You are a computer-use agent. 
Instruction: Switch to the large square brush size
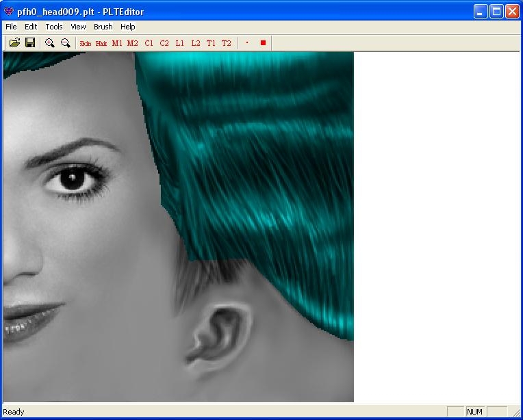point(263,43)
